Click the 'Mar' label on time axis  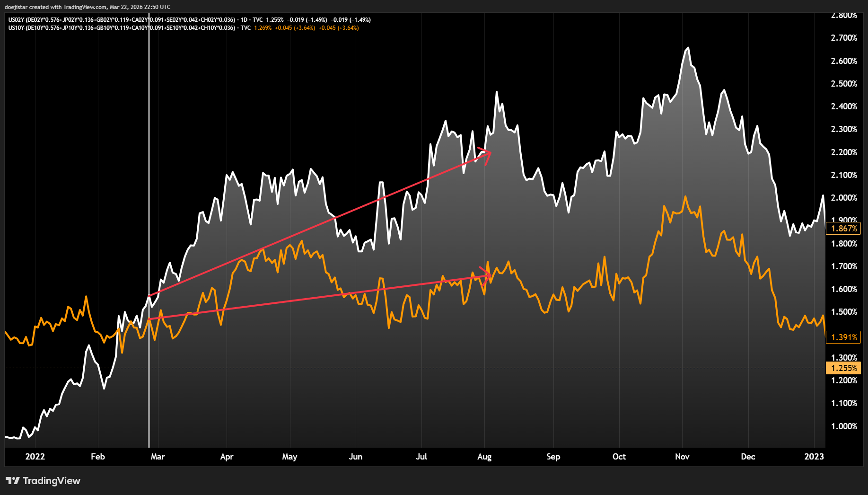click(158, 457)
